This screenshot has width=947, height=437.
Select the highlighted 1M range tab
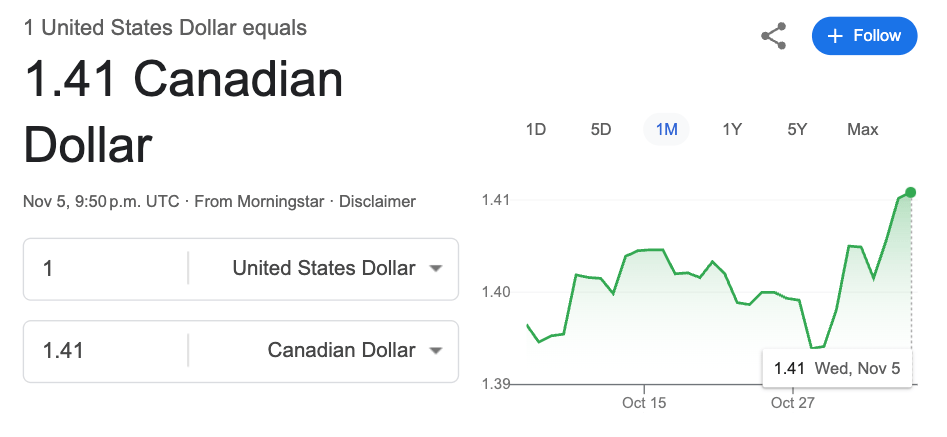pyautogui.click(x=667, y=129)
